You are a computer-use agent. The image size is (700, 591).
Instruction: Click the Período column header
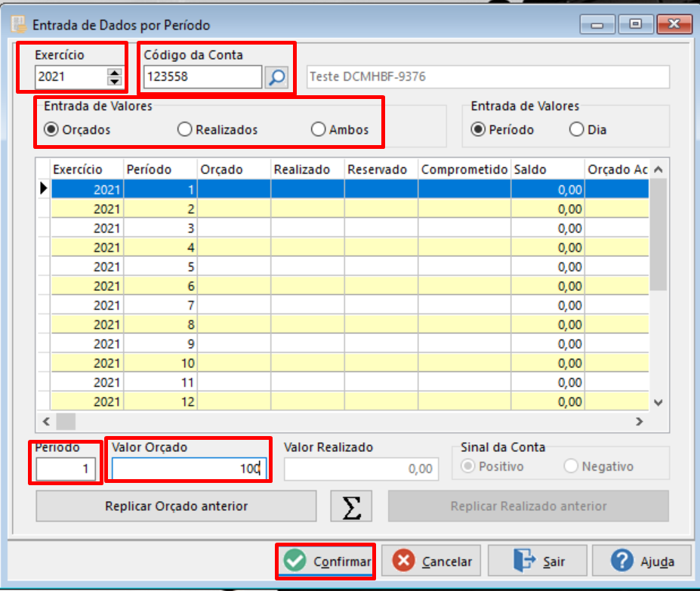160,169
